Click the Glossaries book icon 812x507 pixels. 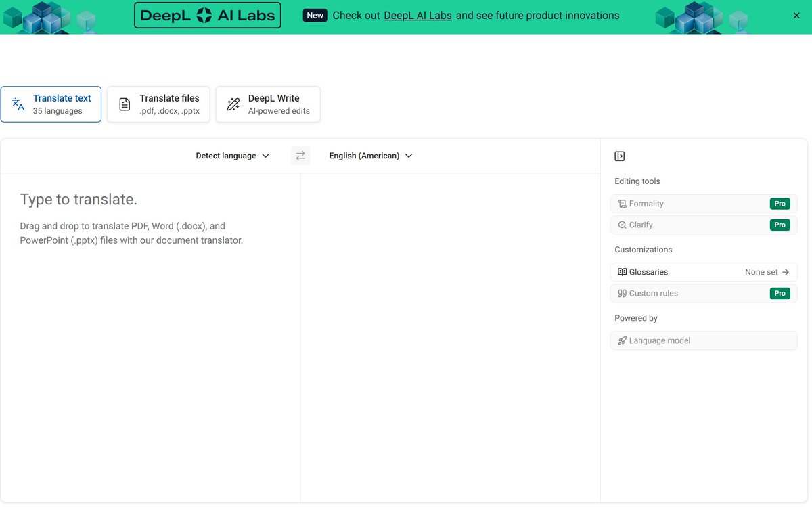pyautogui.click(x=622, y=272)
